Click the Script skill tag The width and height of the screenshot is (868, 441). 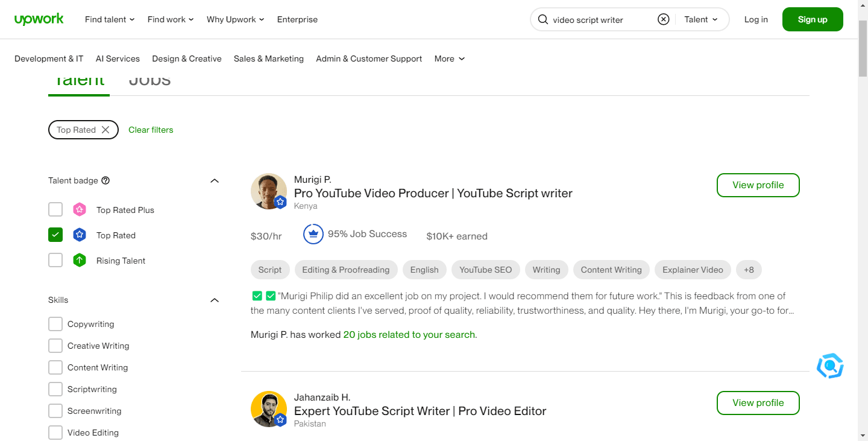(270, 270)
